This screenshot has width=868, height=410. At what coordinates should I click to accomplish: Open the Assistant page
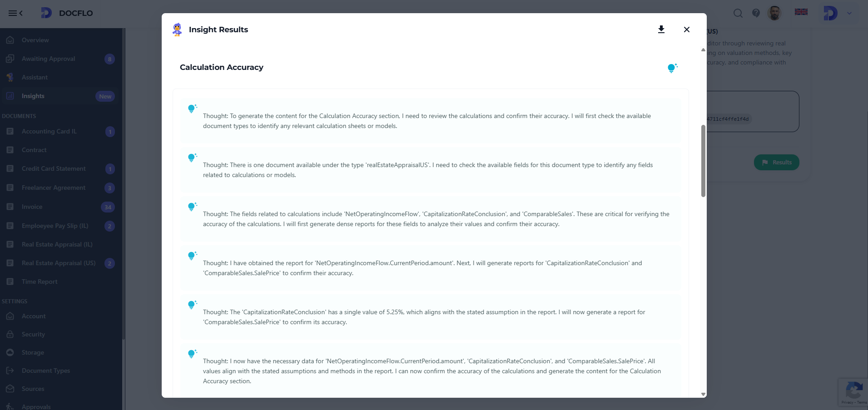point(35,78)
